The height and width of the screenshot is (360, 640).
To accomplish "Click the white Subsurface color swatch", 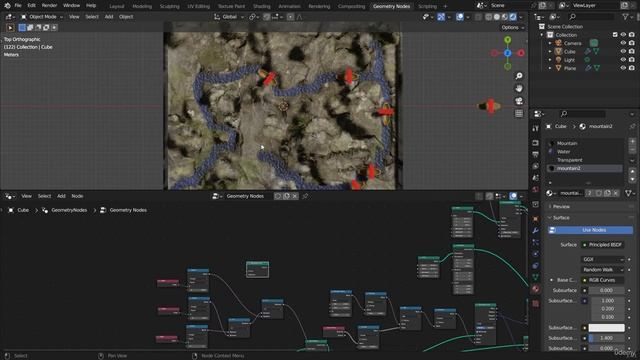I will point(606,328).
